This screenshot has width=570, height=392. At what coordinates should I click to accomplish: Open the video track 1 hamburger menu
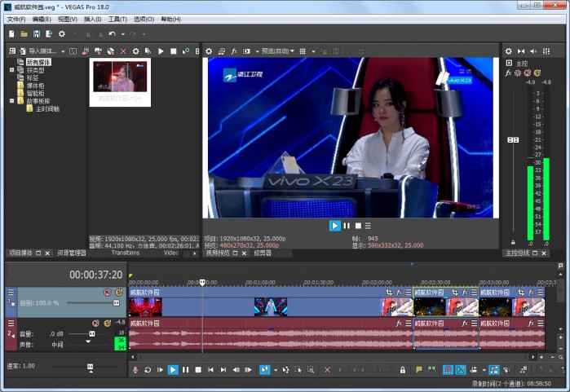click(x=11, y=292)
